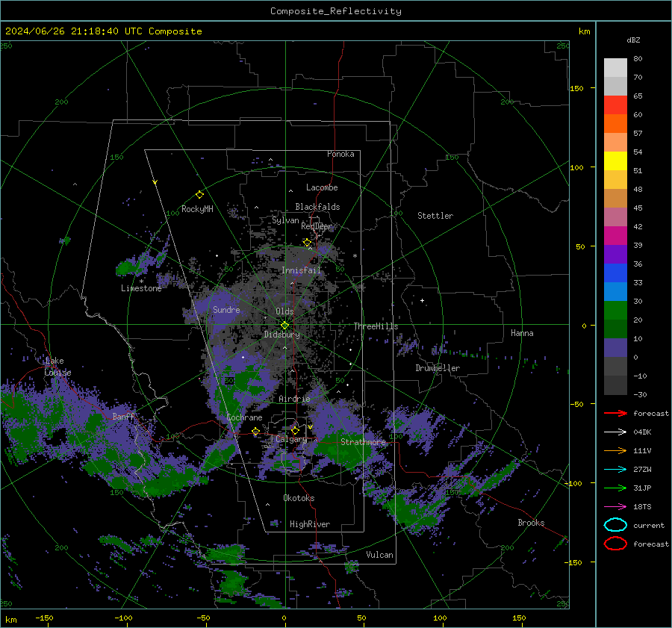
Task: Click the Sylvan label
Action: (x=285, y=220)
